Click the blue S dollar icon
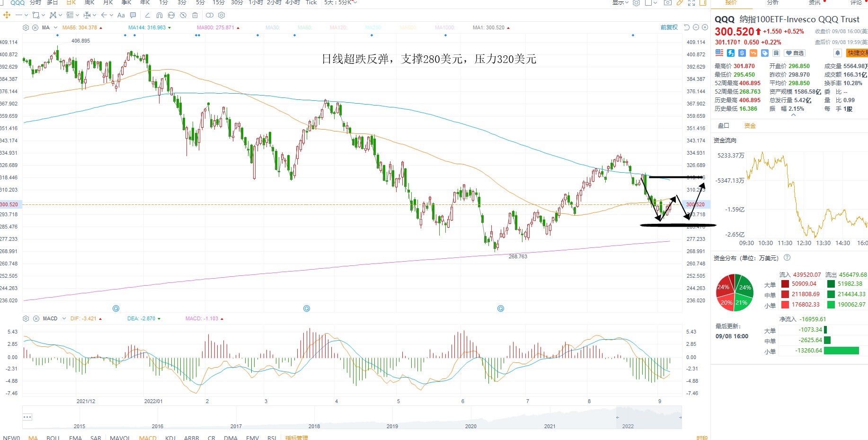The image size is (868, 440). click(742, 53)
